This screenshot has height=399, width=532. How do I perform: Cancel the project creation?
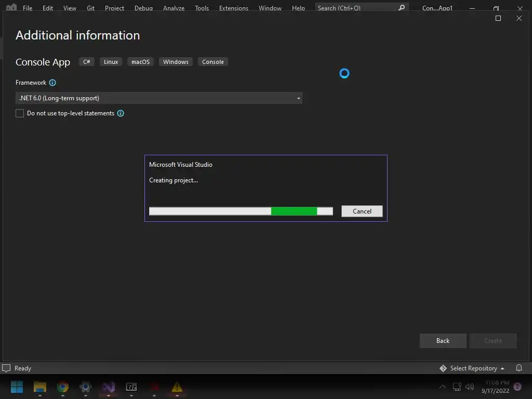pos(362,211)
